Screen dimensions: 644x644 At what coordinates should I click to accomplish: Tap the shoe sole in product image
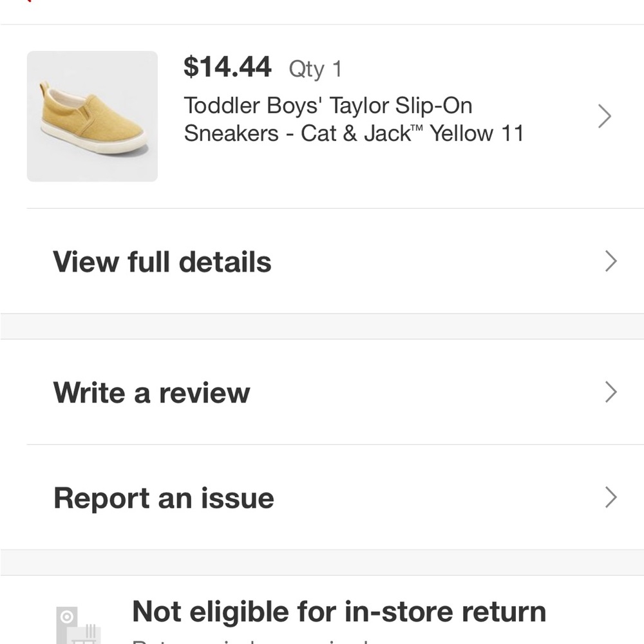tap(95, 142)
